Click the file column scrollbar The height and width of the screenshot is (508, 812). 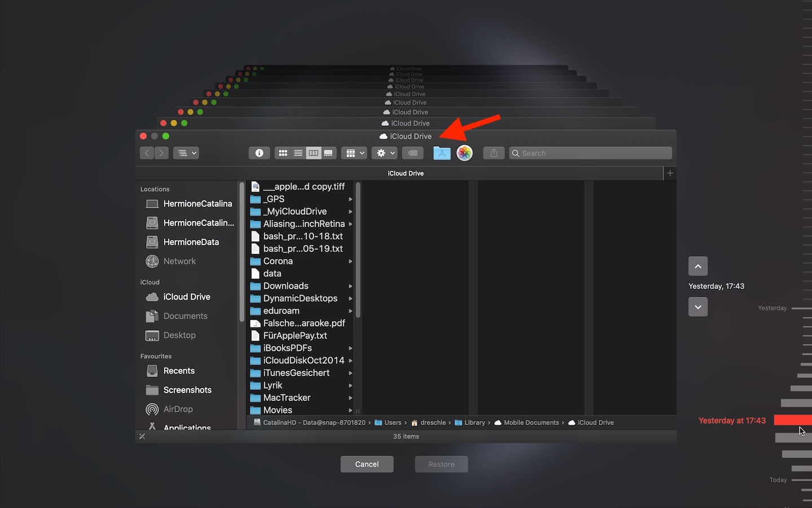point(358,250)
